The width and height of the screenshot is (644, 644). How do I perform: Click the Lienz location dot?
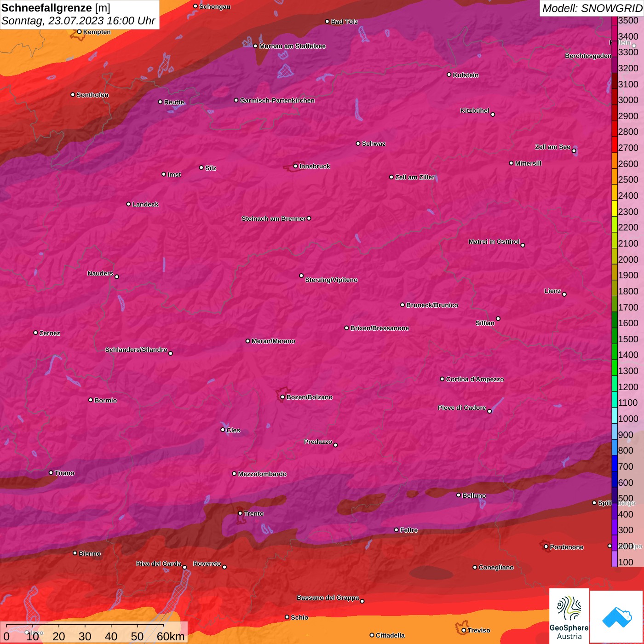(x=564, y=294)
